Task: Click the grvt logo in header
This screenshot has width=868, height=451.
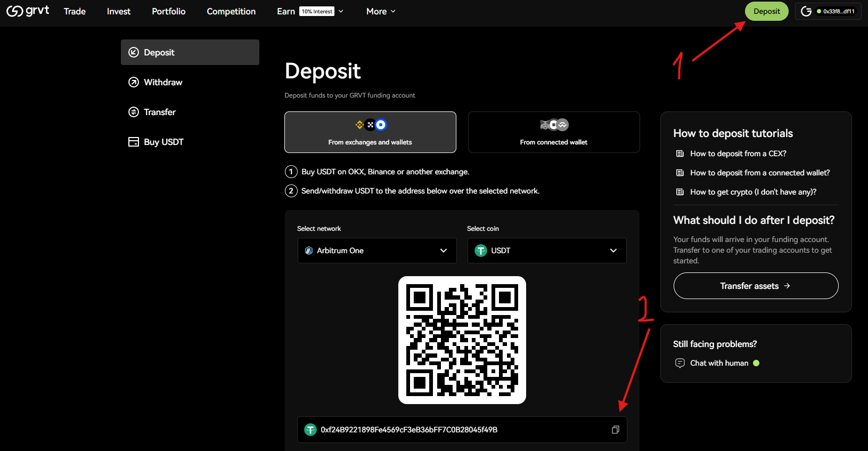Action: (28, 11)
